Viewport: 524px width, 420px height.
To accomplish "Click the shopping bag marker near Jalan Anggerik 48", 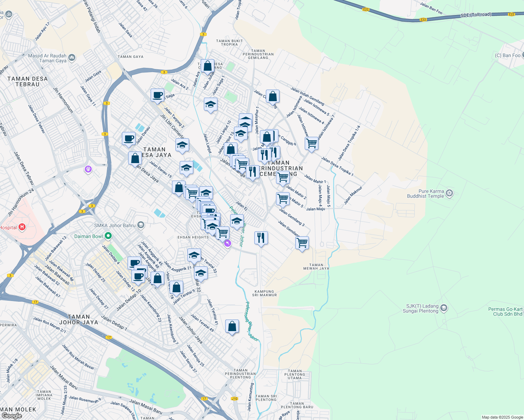I will coord(158,279).
